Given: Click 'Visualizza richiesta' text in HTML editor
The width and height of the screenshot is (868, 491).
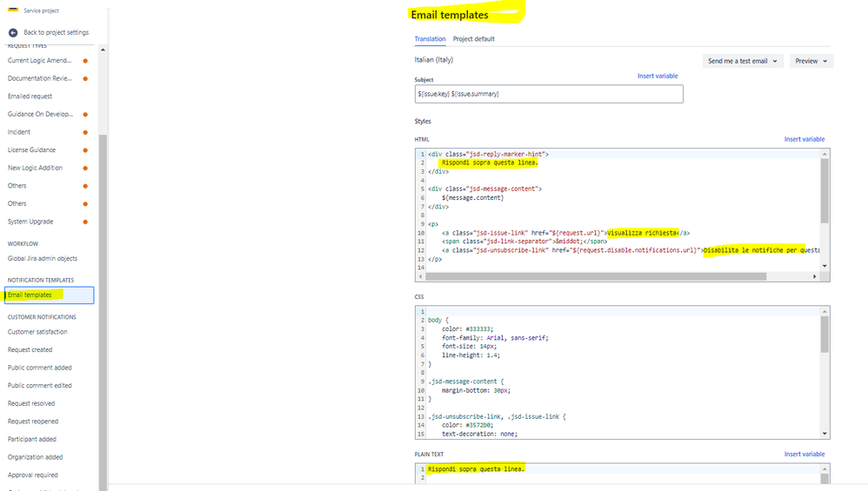Looking at the screenshot, I should pos(643,233).
